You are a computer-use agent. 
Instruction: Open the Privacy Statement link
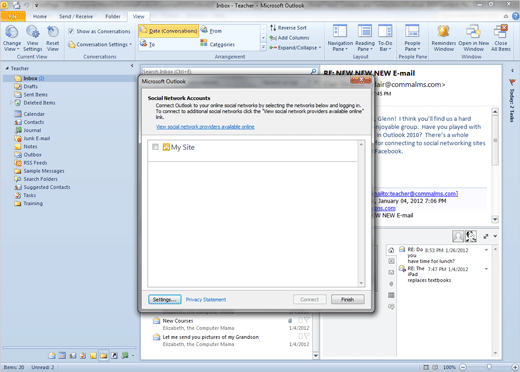pos(206,299)
